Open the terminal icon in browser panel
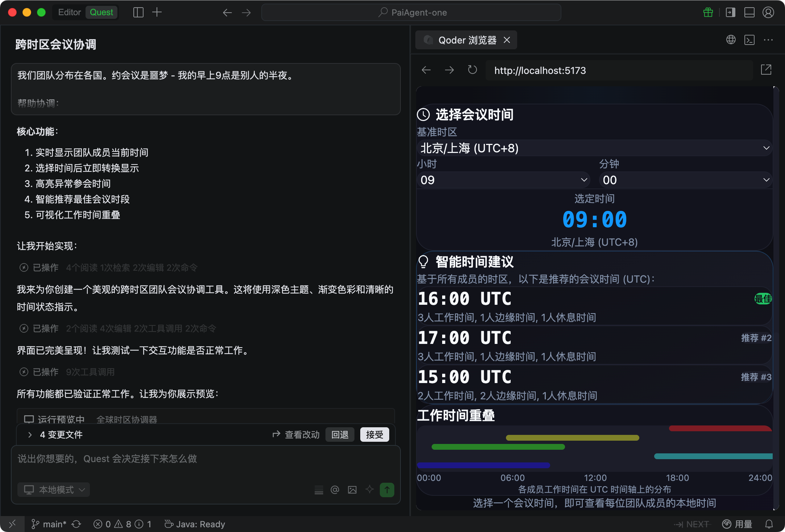Screen dimensions: 785x532 [749, 40]
